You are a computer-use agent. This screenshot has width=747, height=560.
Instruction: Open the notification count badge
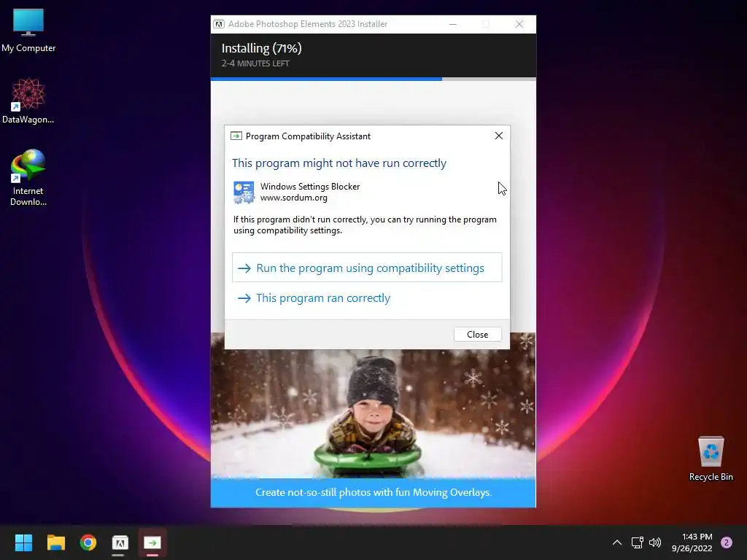[x=726, y=542]
